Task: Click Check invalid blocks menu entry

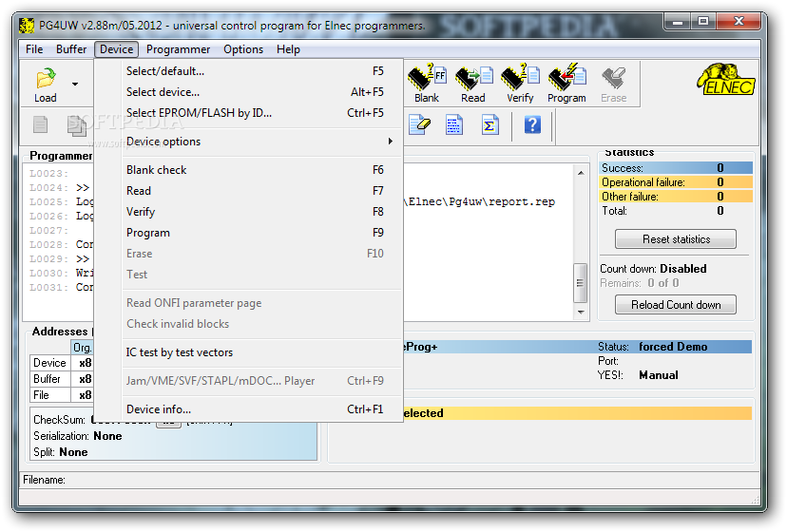Action: pos(249,324)
